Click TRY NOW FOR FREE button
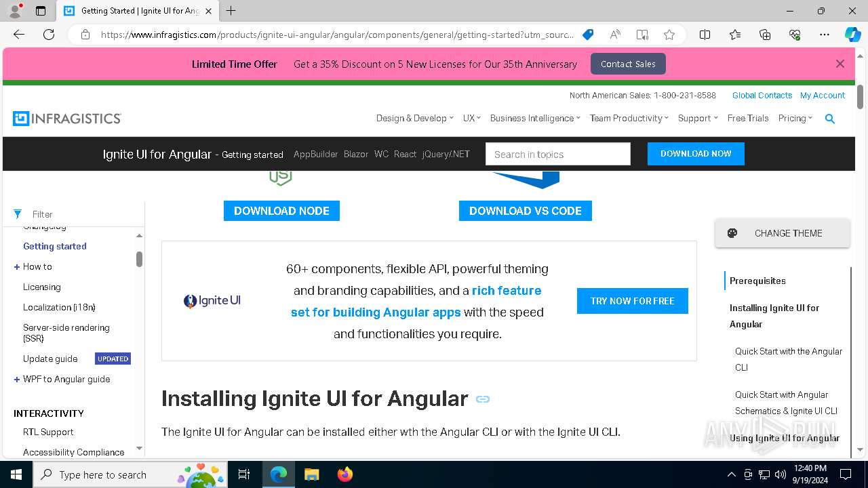Screen dimensions: 868x488 [633, 301]
